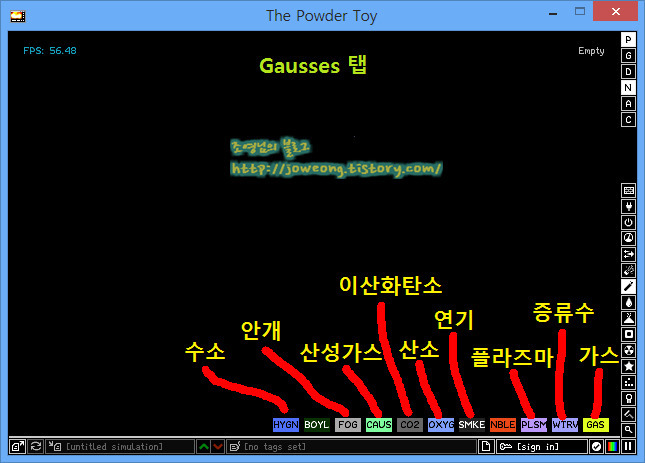Click the untitled simulation save field
Image resolution: width=645 pixels, height=463 pixels.
(120, 447)
